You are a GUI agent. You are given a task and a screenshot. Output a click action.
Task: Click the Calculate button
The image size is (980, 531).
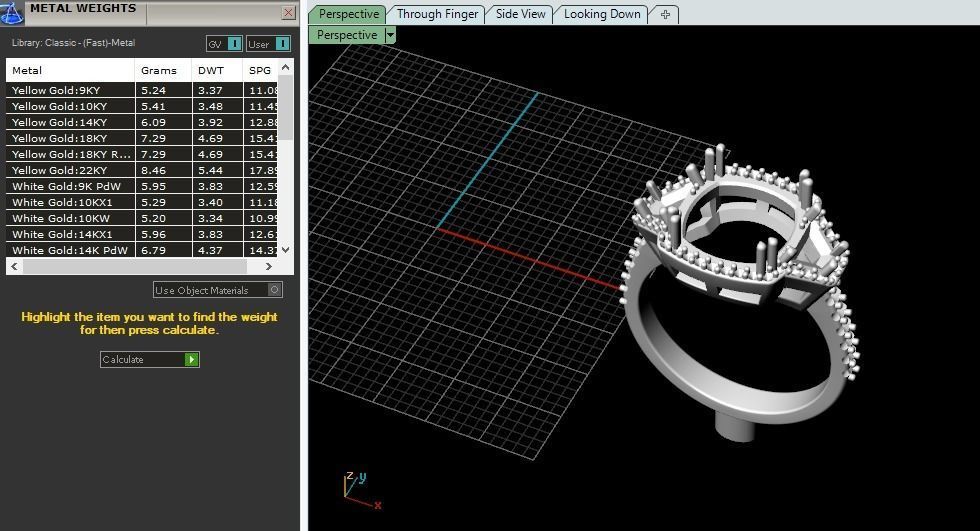pyautogui.click(x=149, y=359)
